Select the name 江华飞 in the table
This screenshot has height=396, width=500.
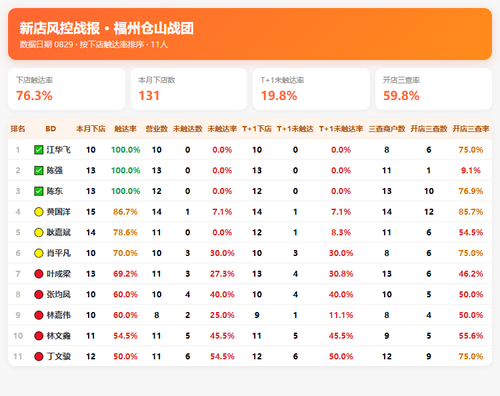58,150
